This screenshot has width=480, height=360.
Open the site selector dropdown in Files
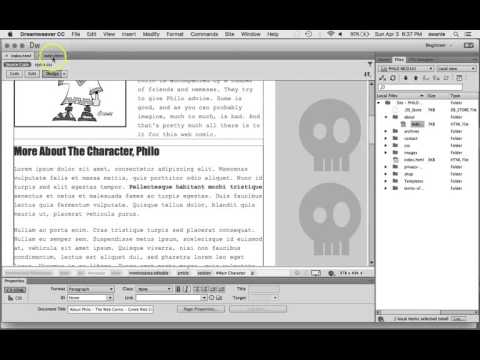pyautogui.click(x=406, y=68)
